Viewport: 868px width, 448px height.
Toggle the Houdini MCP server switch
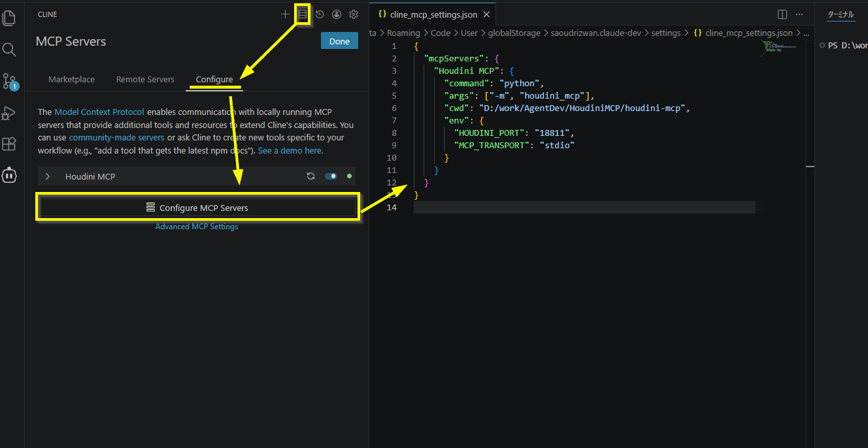331,176
